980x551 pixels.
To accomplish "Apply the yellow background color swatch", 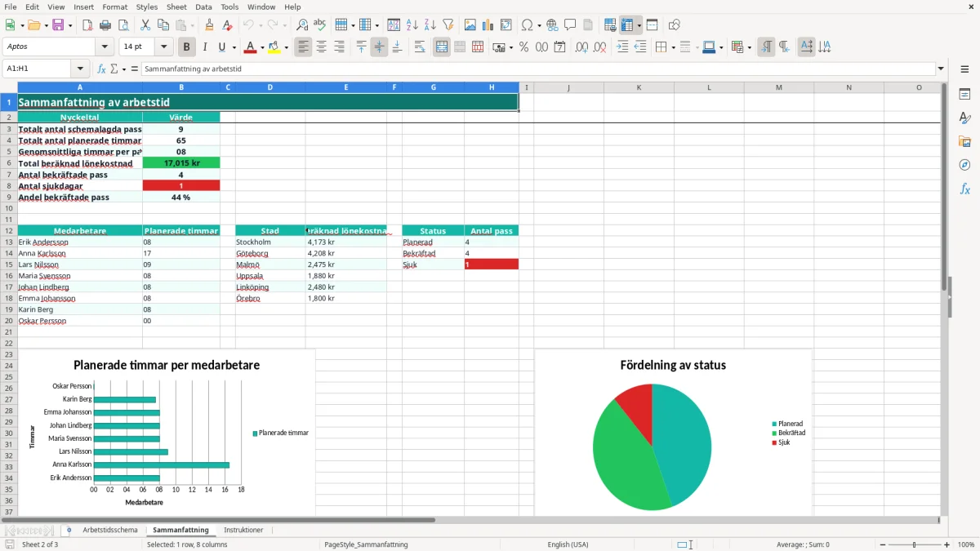I will pyautogui.click(x=274, y=47).
